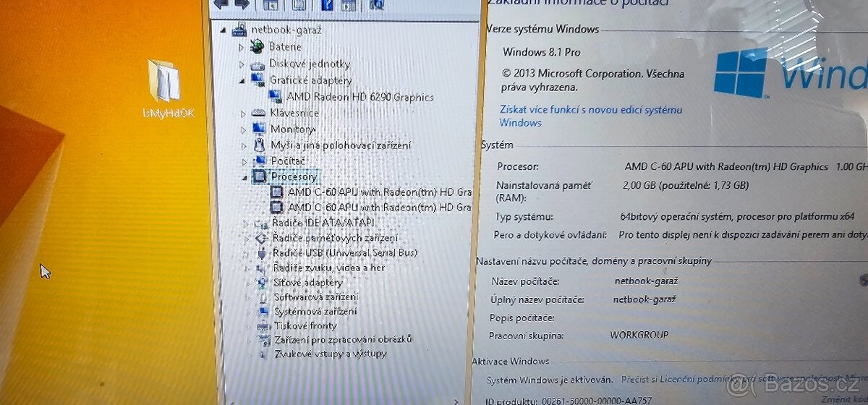The image size is (868, 405).
Task: Select the Baterie label in the tree
Action: (285, 46)
